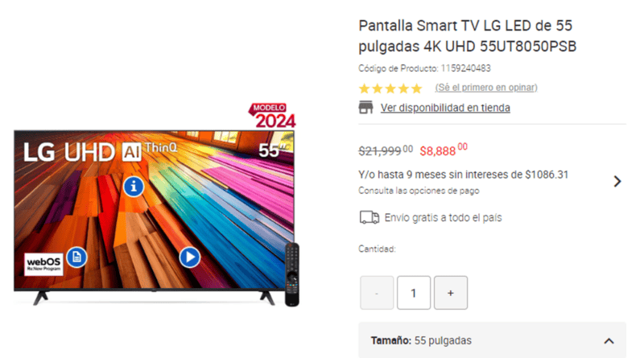Click the store icon beside availability link

pos(365,108)
